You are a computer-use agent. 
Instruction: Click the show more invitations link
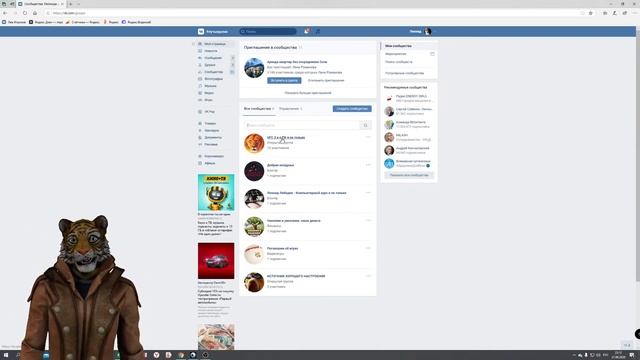coord(308,93)
